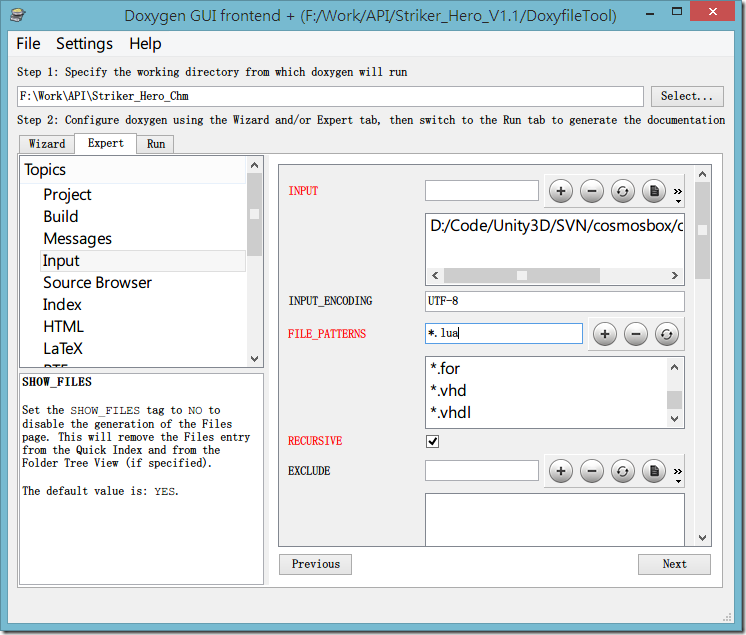Minimize the Doxygen GUI window

click(x=650, y=13)
